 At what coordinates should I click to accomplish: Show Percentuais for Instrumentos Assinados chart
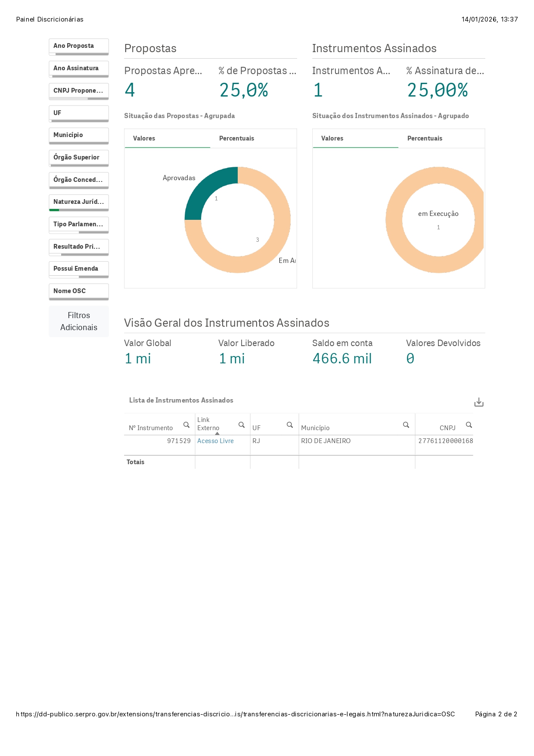point(425,138)
